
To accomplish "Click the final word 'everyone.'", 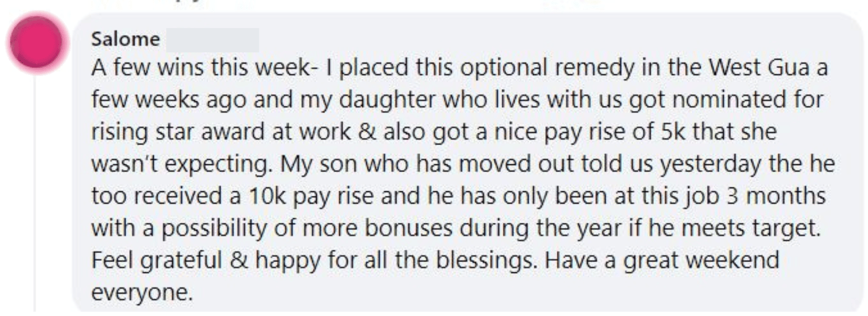I will 142,293.
